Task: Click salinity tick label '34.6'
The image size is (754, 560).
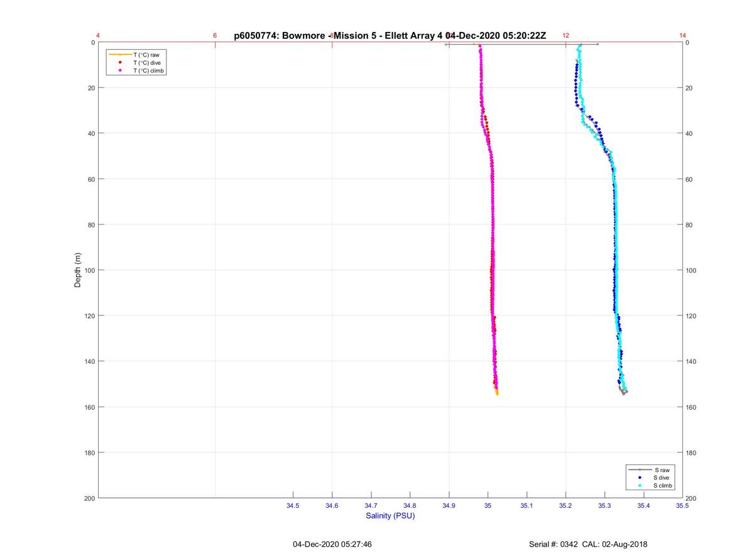Action: tap(332, 506)
